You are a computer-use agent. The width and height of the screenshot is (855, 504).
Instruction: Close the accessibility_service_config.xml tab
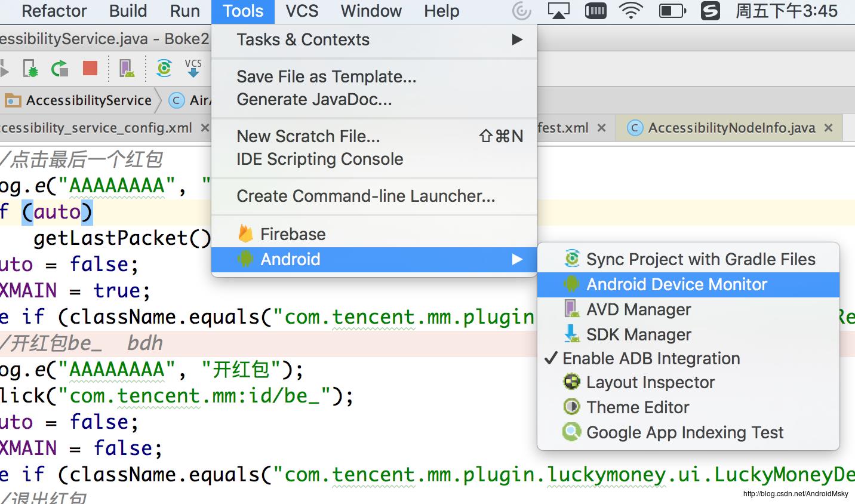[x=205, y=128]
